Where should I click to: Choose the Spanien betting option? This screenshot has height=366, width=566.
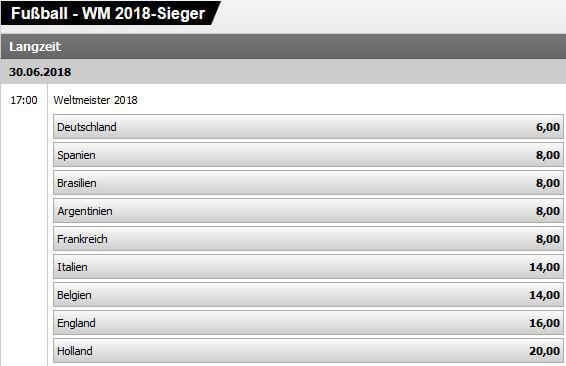[308, 155]
